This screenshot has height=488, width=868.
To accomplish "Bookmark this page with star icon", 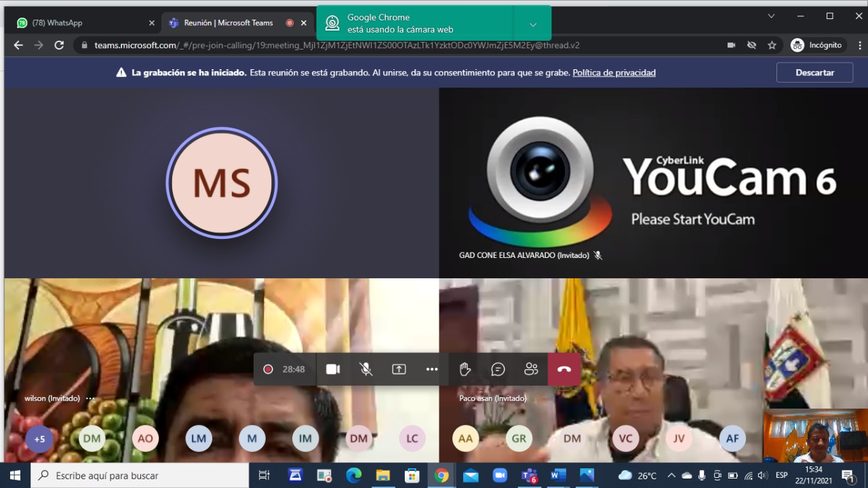I will tap(772, 45).
